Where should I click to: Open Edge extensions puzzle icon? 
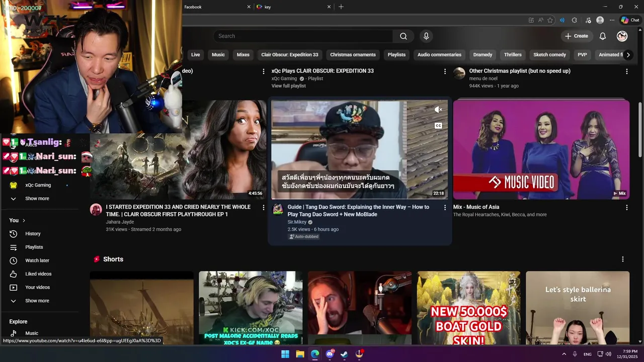point(575,20)
